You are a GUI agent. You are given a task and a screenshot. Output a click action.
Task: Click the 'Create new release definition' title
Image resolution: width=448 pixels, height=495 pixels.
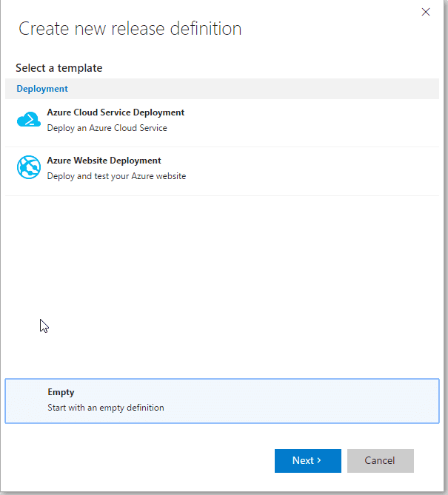(130, 29)
